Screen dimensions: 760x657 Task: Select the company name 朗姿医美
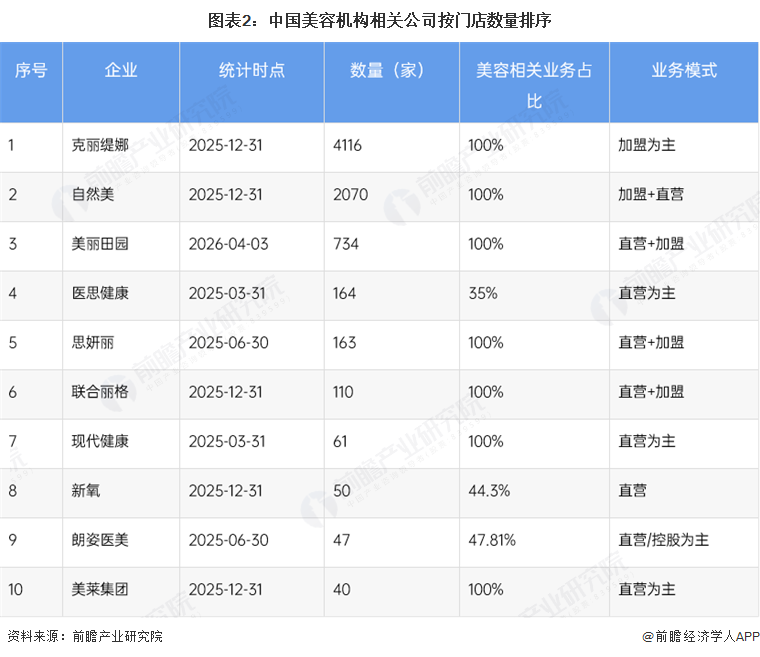coord(100,540)
